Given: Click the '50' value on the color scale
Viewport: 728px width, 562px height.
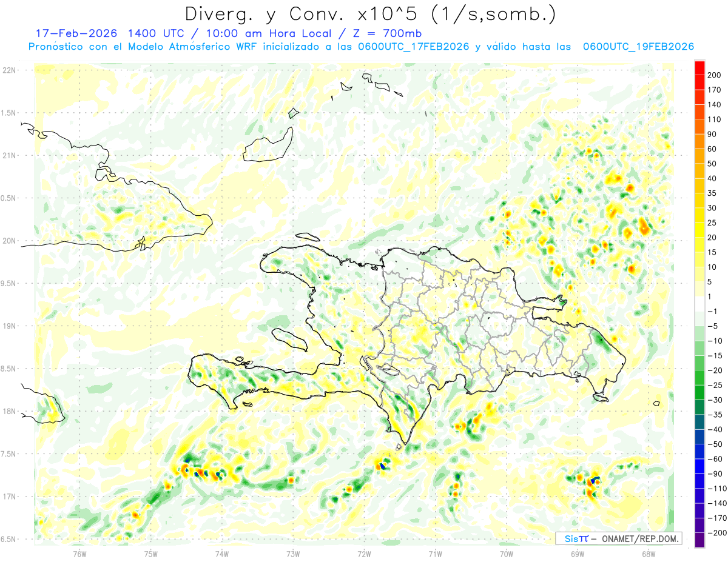Looking at the screenshot, I should tap(713, 164).
